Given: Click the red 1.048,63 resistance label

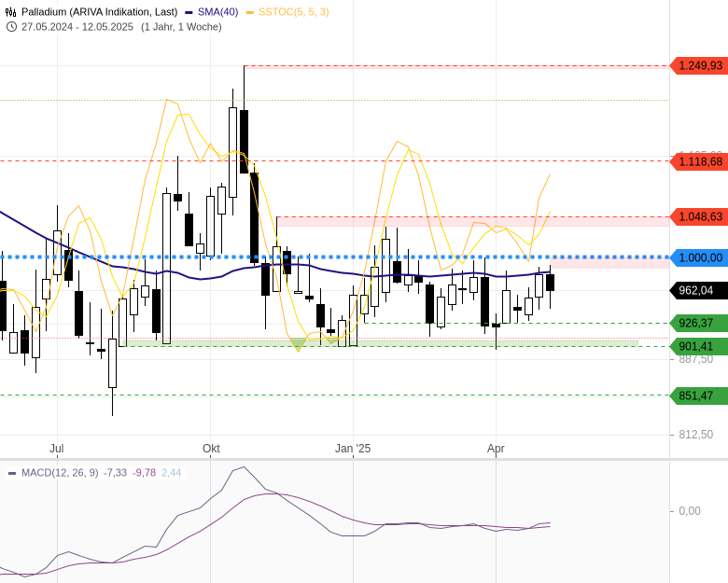Looking at the screenshot, I should click(699, 216).
